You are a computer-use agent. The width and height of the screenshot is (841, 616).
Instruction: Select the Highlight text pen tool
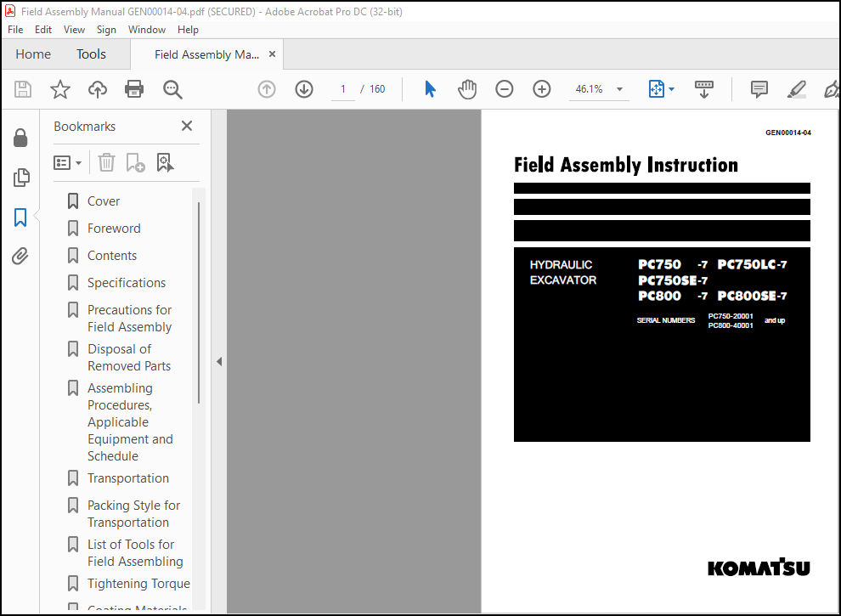(x=797, y=89)
